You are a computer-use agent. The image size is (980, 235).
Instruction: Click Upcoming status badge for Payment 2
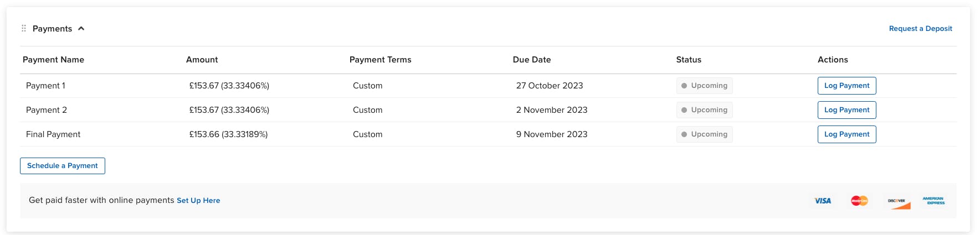point(705,110)
